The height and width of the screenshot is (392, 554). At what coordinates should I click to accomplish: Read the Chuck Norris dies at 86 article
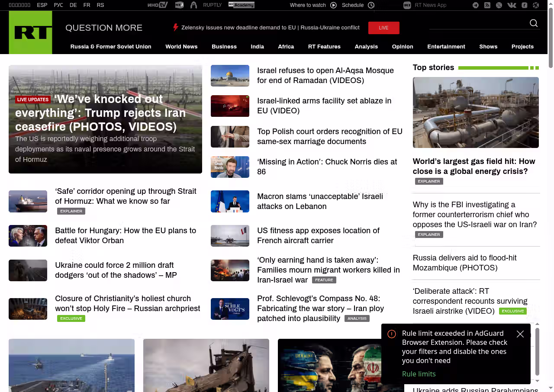[x=327, y=167]
